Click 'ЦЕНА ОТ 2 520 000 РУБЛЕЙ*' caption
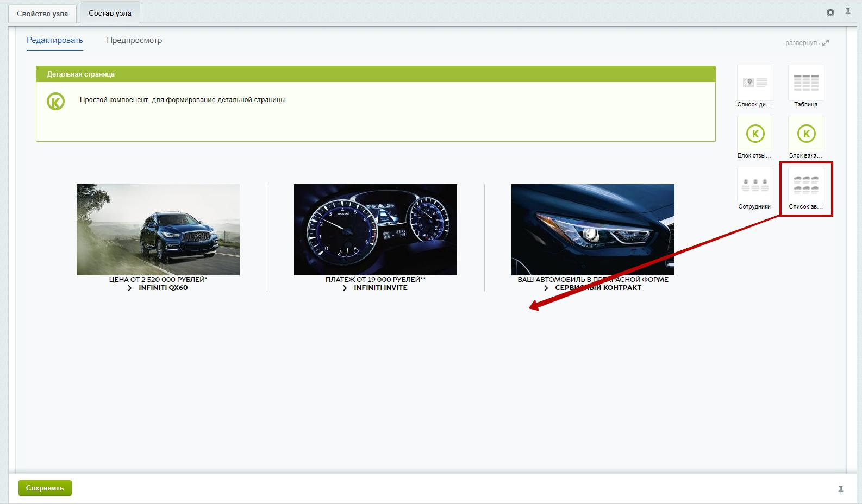862x504 pixels. [158, 280]
